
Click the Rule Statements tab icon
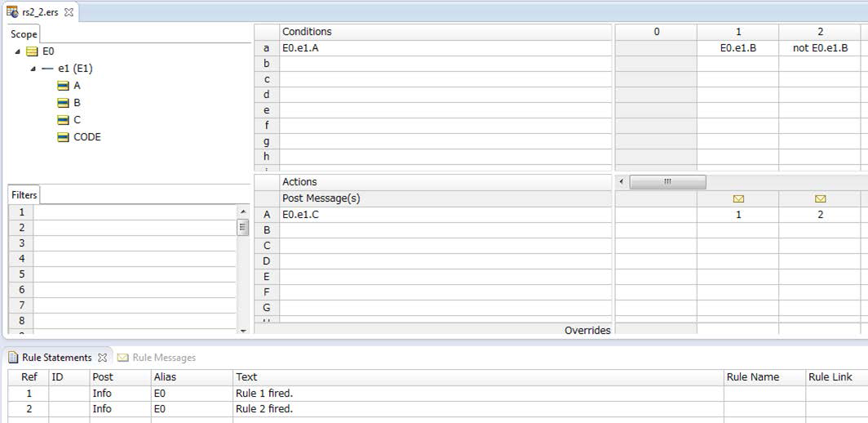click(x=13, y=358)
